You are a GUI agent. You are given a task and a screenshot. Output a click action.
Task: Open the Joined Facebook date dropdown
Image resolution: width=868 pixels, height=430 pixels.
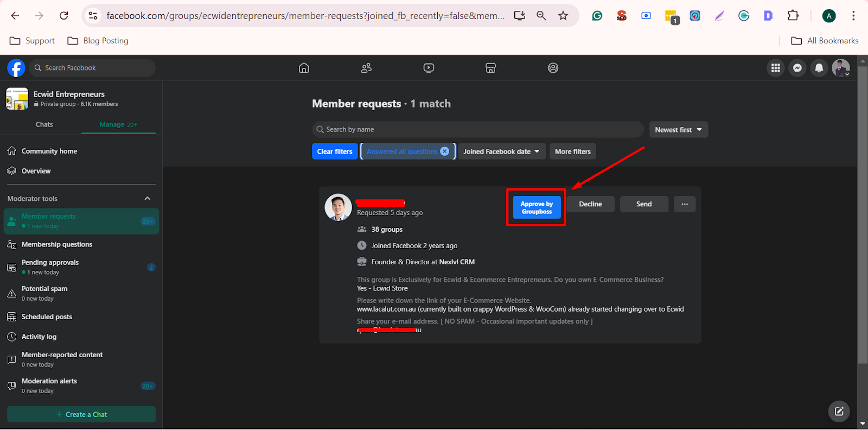tap(501, 151)
